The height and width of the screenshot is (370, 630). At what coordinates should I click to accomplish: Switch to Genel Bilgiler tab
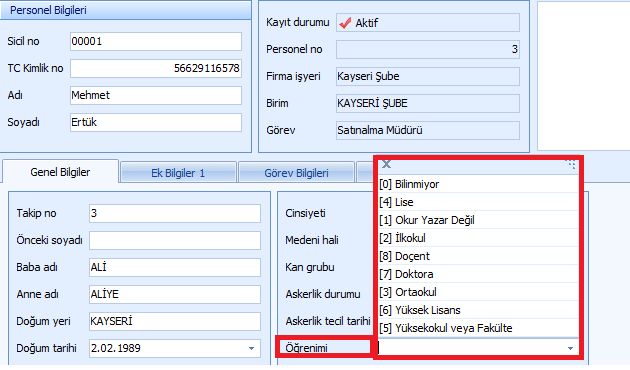pyautogui.click(x=60, y=172)
